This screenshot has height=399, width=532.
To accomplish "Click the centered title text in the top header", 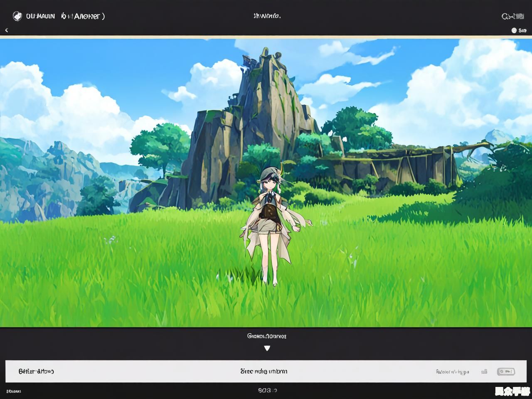I will (267, 16).
